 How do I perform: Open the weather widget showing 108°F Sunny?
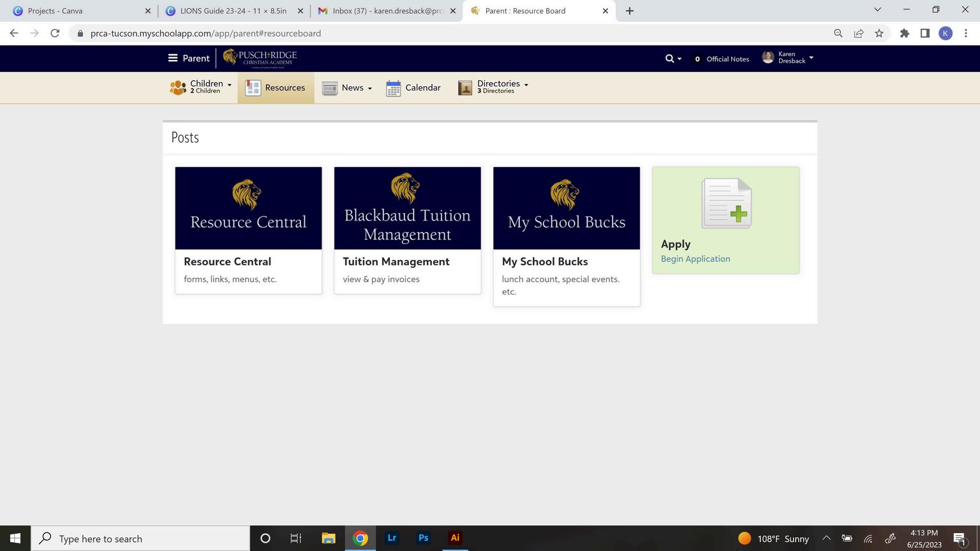pyautogui.click(x=773, y=538)
